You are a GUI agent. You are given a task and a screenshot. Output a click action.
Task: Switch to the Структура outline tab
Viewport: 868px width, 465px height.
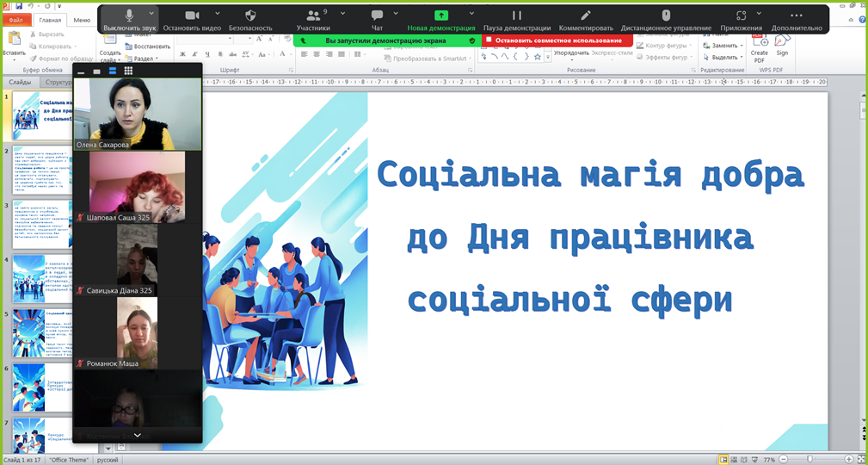[58, 83]
